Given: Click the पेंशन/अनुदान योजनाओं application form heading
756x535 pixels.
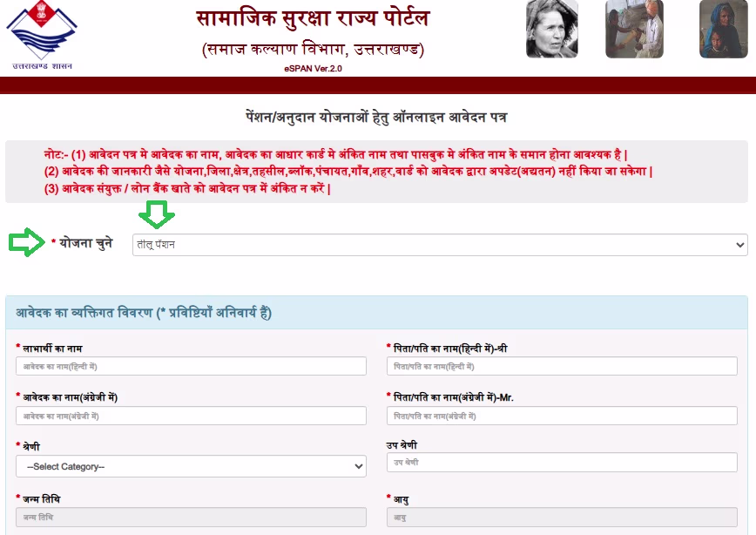Looking at the screenshot, I should point(376,117).
